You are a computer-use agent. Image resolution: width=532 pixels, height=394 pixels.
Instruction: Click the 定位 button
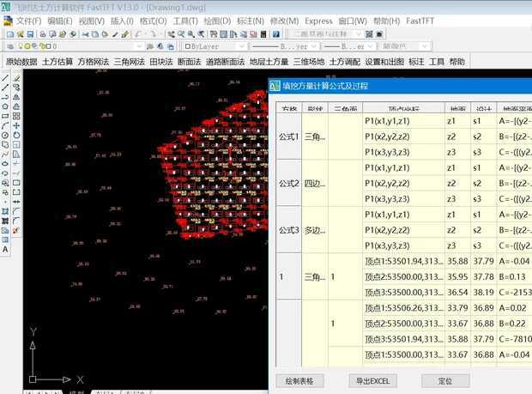tap(445, 381)
